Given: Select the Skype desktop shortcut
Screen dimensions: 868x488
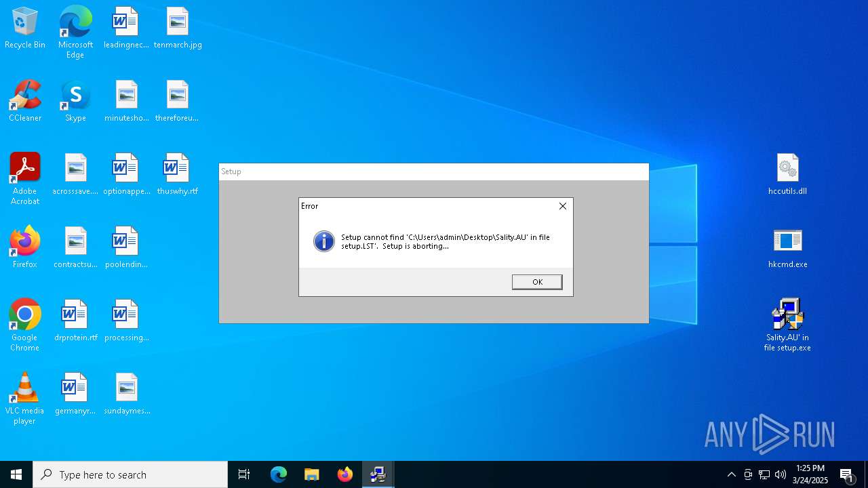Looking at the screenshot, I should (x=75, y=102).
